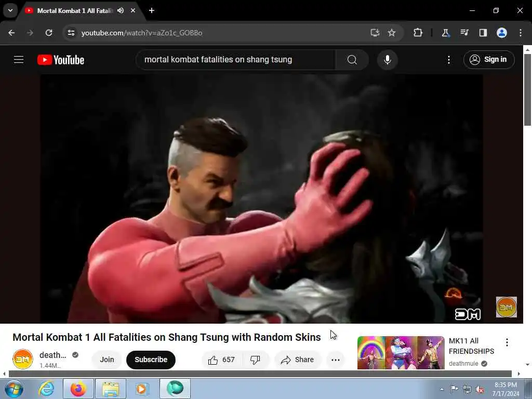The image size is (532, 399).
Task: Sign in to YouTube
Action: 489,60
